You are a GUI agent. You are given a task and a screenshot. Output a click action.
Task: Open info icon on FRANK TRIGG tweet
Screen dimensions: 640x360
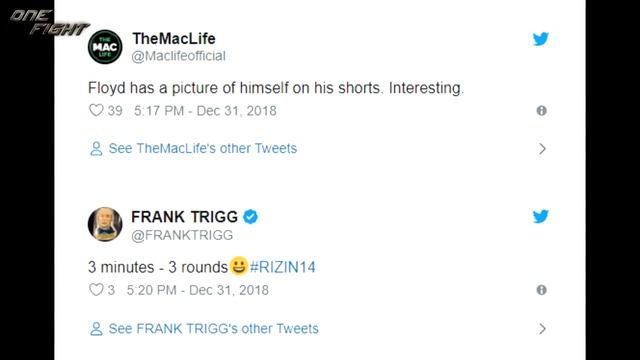[x=542, y=290]
